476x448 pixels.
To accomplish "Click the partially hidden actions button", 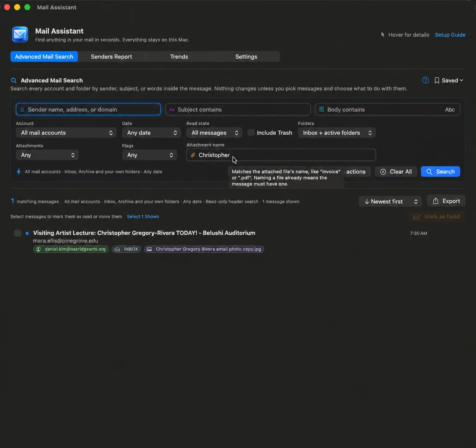I will click(x=357, y=172).
